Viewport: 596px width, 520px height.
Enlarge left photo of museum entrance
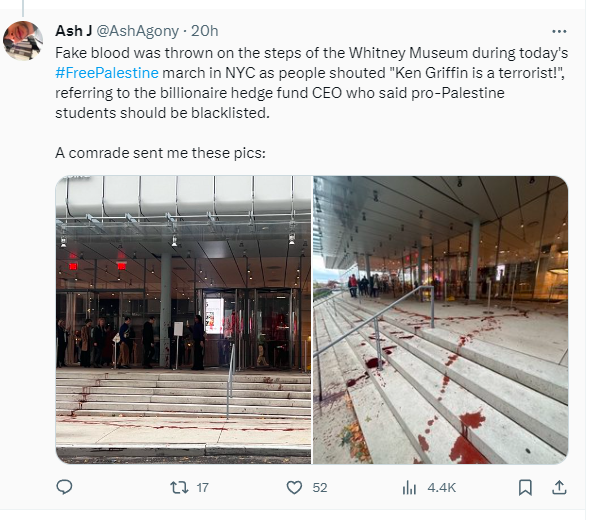184,320
